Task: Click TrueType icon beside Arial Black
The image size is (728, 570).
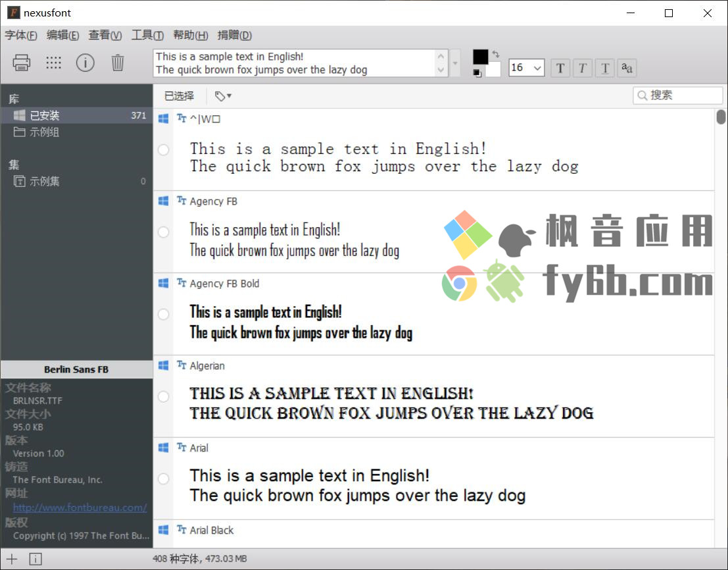Action: (182, 529)
